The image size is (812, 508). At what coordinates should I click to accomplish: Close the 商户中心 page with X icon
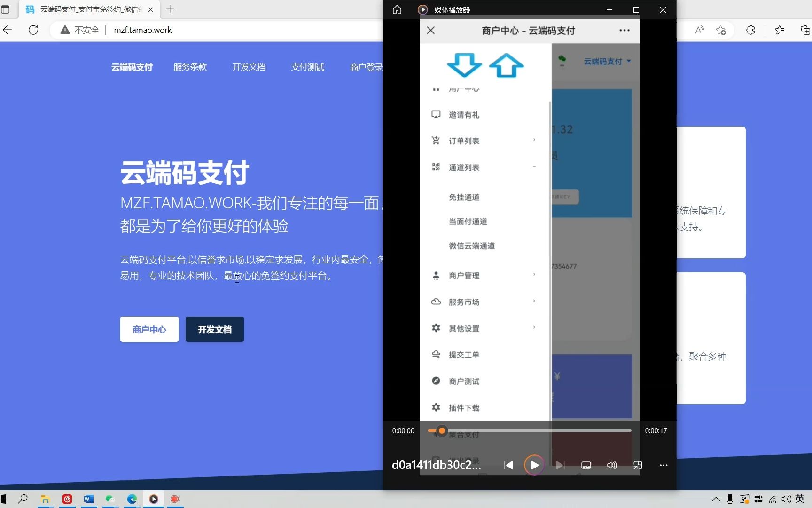click(430, 31)
